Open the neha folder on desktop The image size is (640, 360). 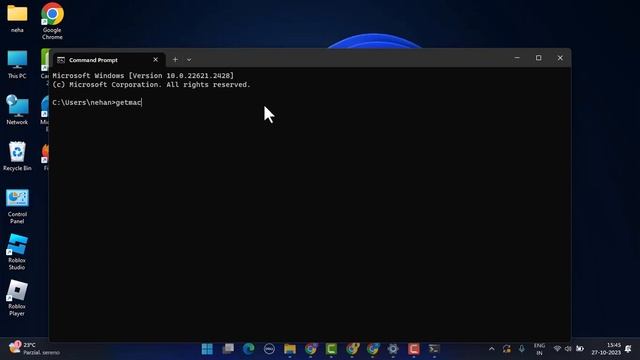[17, 18]
